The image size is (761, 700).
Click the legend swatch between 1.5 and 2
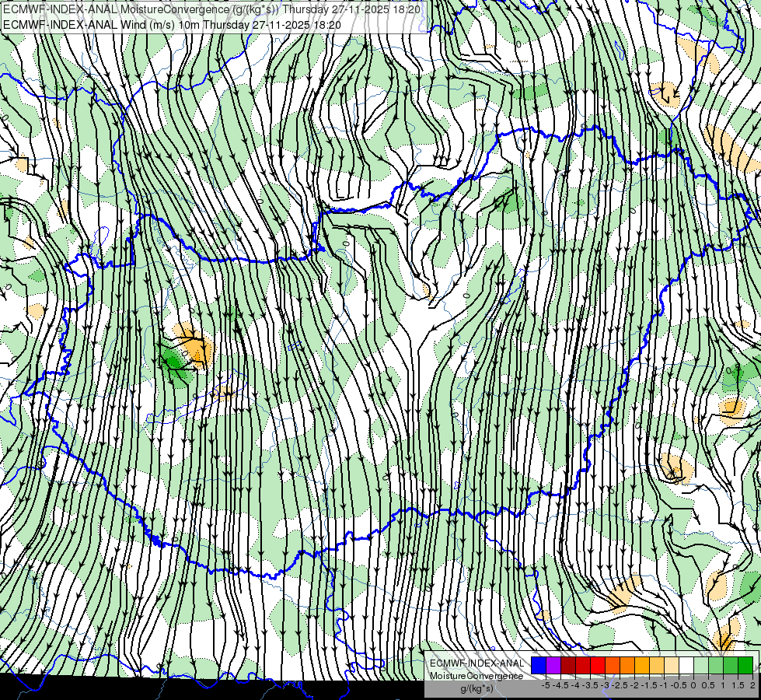[x=731, y=665]
